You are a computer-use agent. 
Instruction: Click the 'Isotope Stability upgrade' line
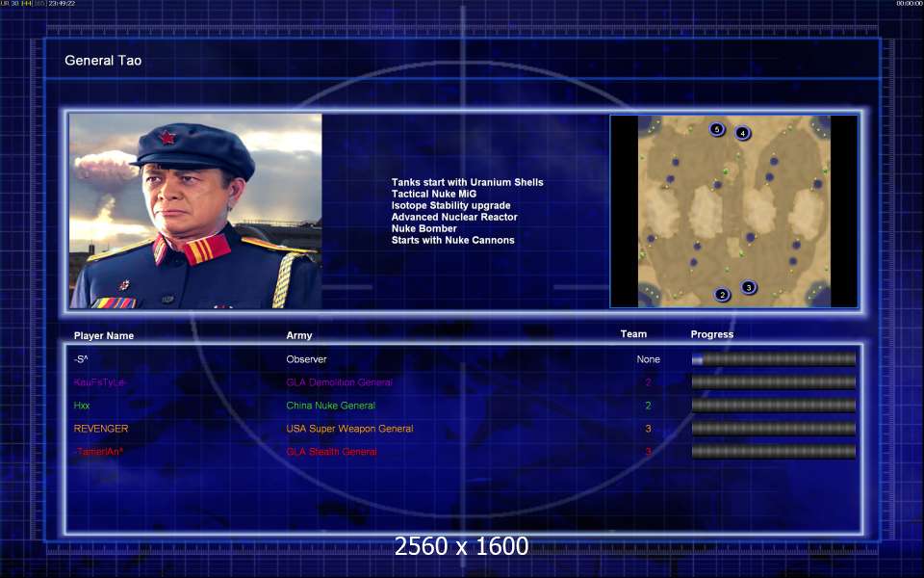pyautogui.click(x=450, y=205)
